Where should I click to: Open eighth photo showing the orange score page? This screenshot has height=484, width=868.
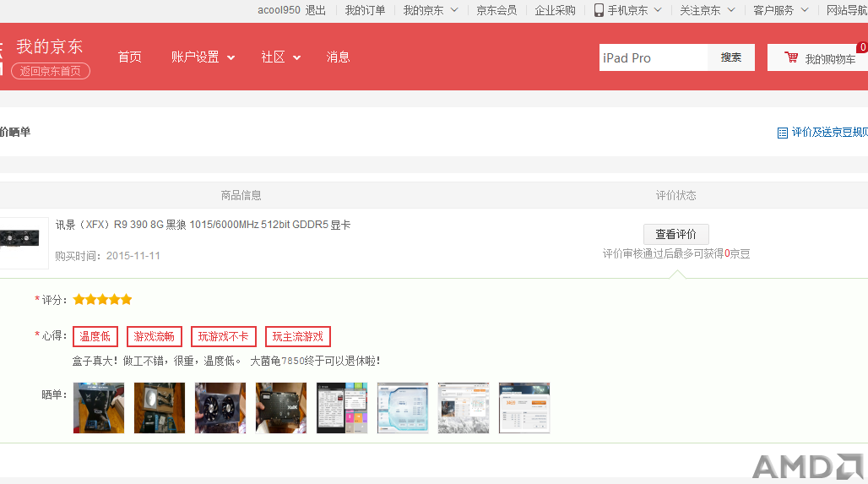(524, 408)
